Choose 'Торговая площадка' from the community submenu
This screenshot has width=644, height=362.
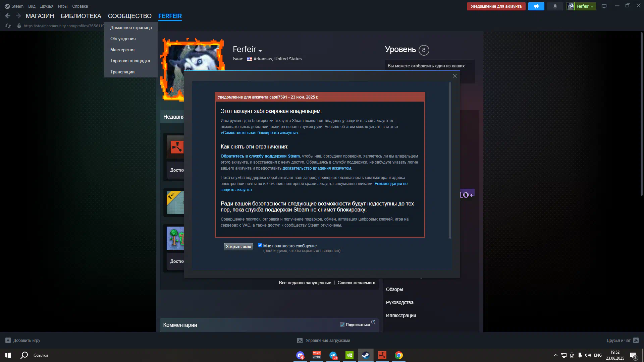[x=131, y=61]
